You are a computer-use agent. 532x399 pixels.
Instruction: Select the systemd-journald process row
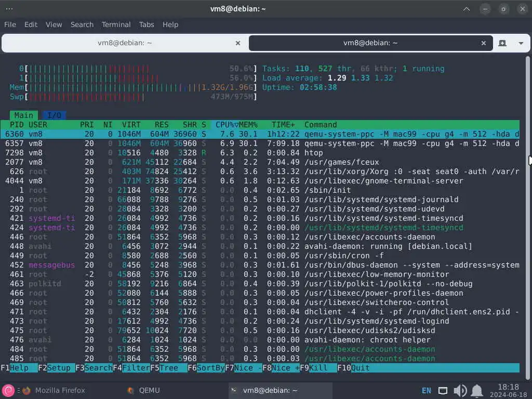coord(260,199)
